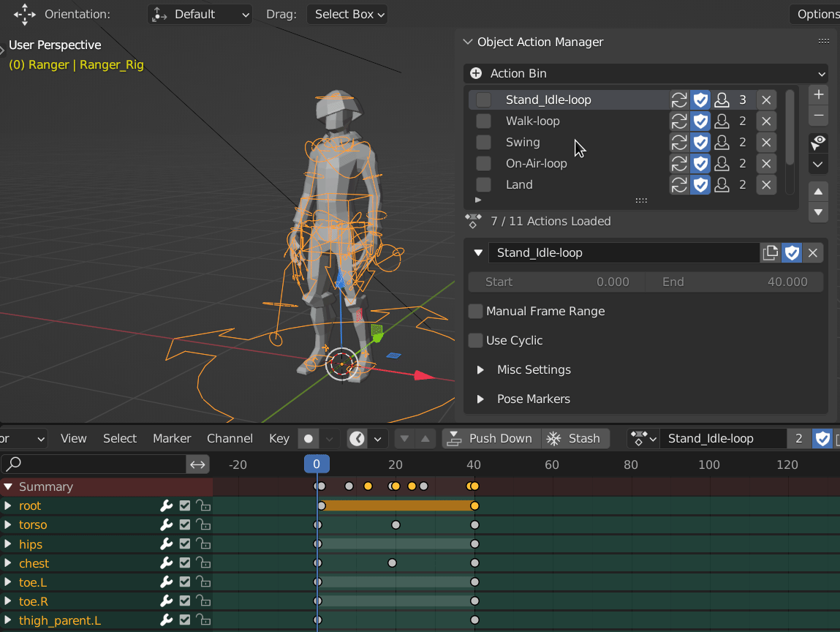
Task: Toggle fake user shield on Swing row
Action: tap(700, 142)
